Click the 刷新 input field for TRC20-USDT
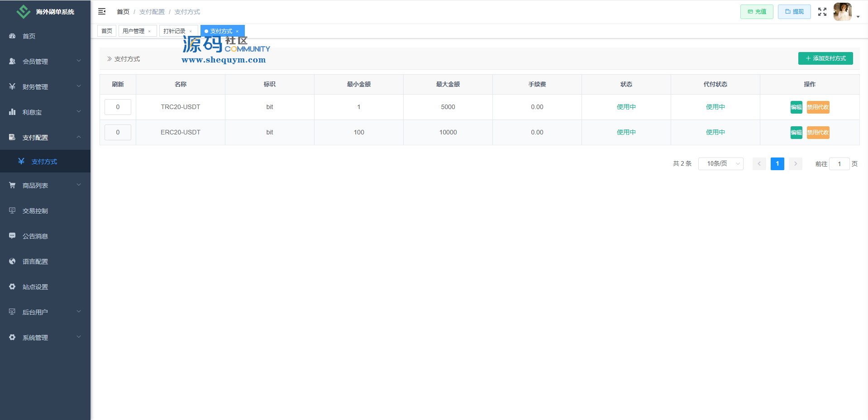 click(118, 107)
